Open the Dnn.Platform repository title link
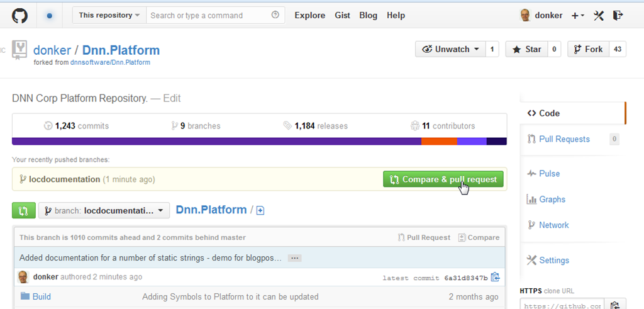This screenshot has width=644, height=309. [x=121, y=50]
